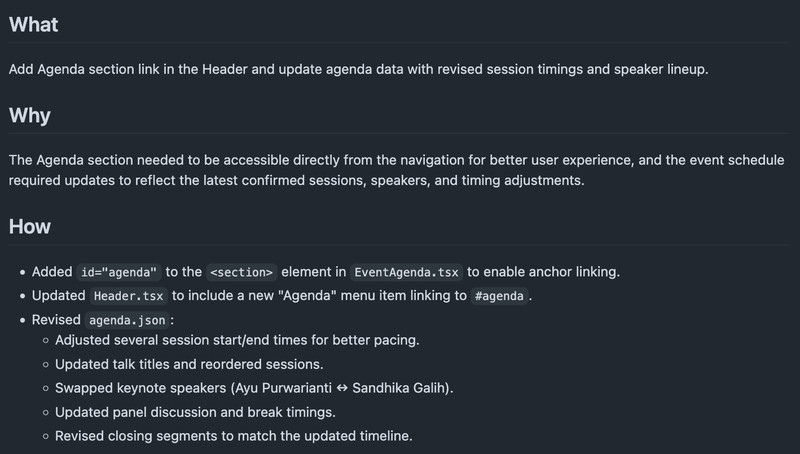Click the agenda.json code filename
Screen dimensions: 800x454
click(x=128, y=321)
